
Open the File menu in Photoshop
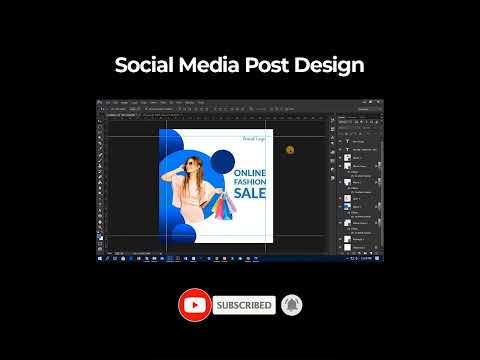pyautogui.click(x=108, y=103)
